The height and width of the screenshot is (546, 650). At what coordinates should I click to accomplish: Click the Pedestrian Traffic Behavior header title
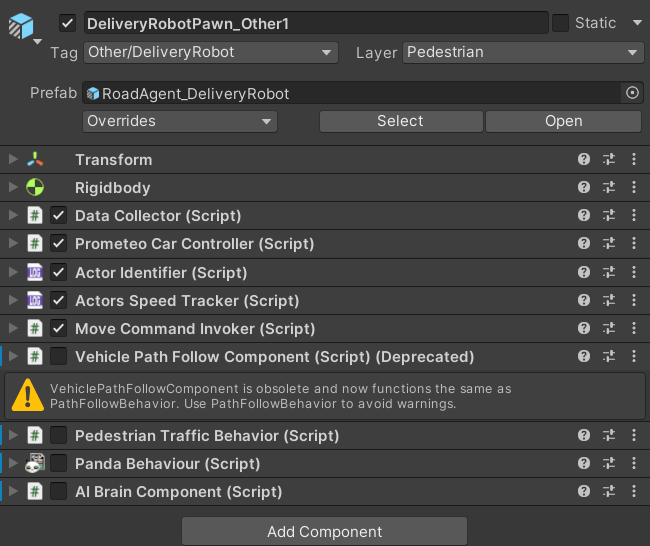tap(207, 436)
